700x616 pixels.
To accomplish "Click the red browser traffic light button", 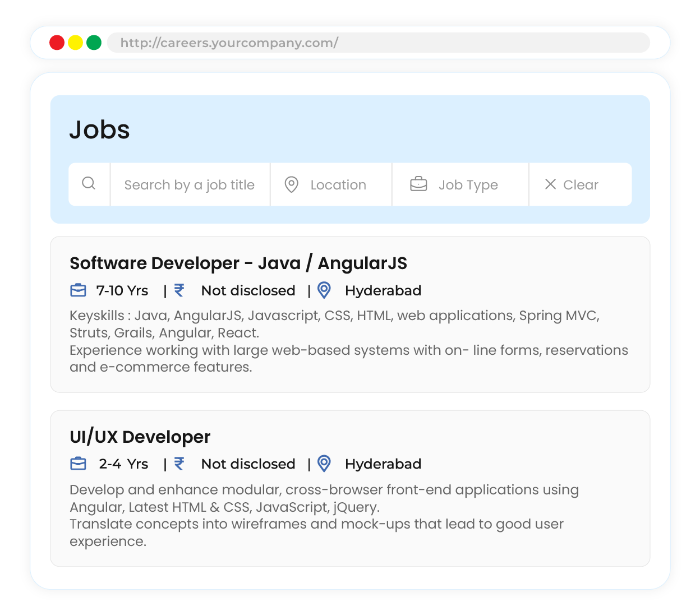I will pos(57,42).
